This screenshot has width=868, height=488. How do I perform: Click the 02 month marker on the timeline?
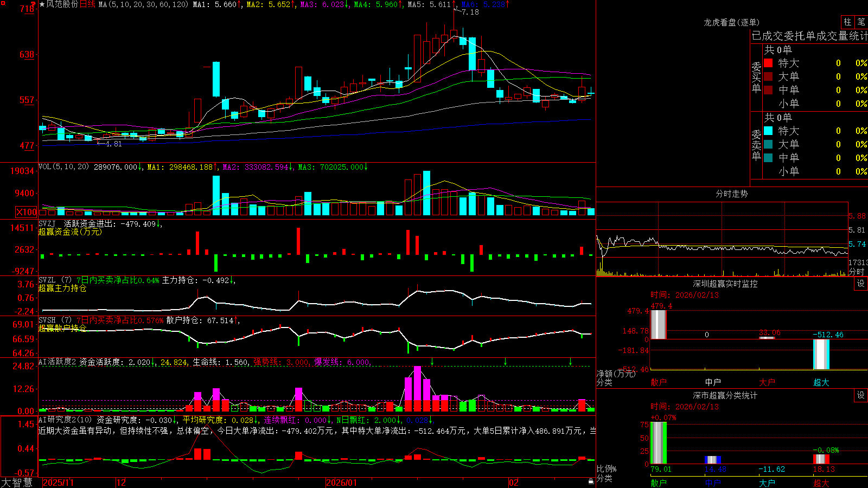[514, 483]
